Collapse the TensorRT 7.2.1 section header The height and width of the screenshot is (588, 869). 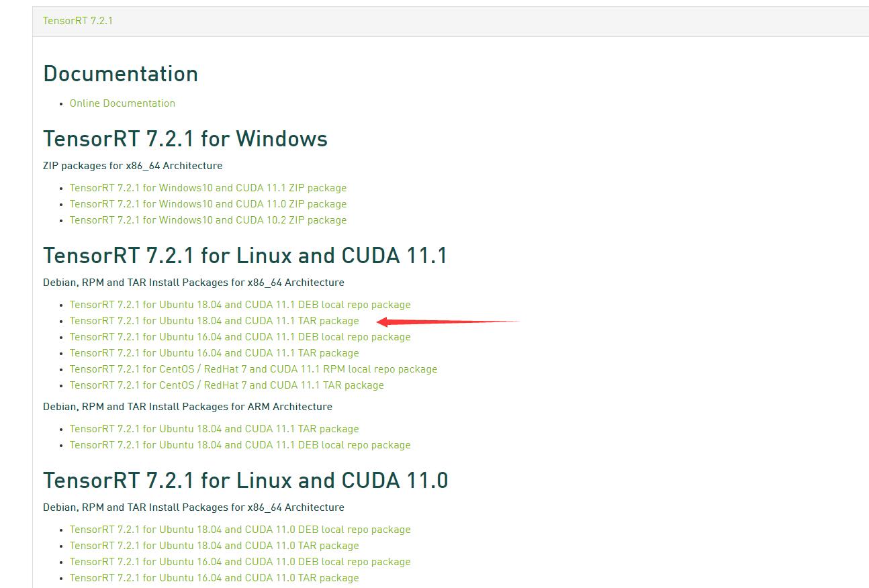coord(78,21)
